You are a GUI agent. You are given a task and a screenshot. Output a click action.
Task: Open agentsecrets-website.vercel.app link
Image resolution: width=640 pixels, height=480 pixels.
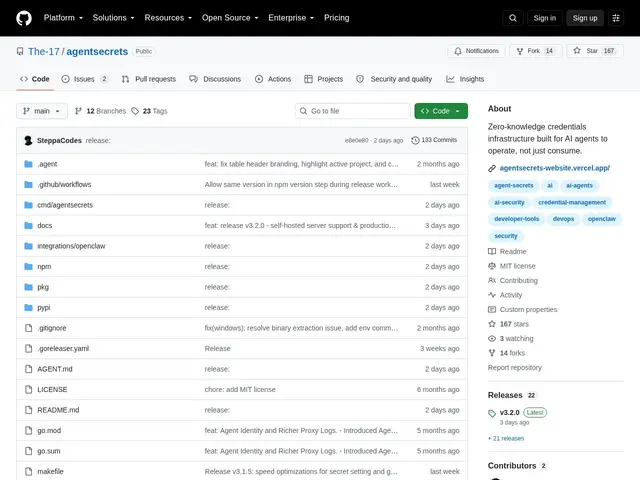pos(555,168)
